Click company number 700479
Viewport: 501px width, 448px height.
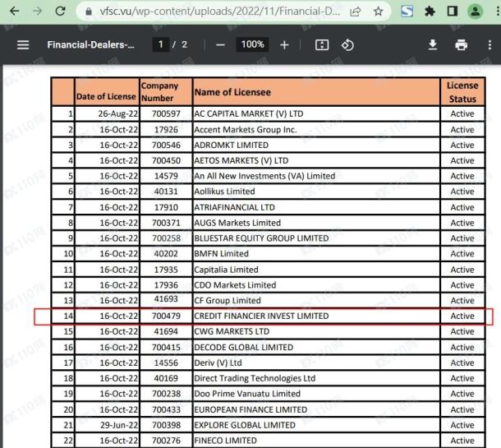pos(166,316)
